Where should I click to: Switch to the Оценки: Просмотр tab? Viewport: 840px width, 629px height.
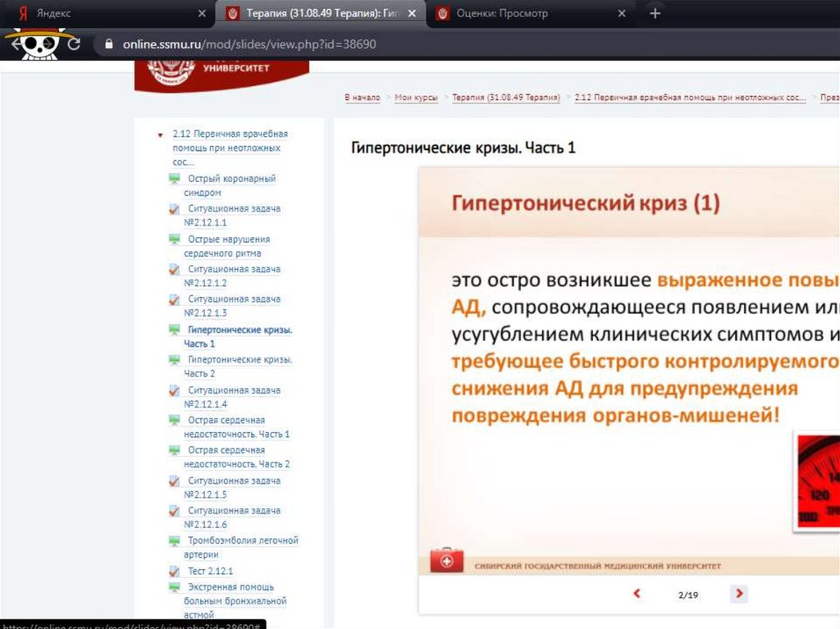(x=525, y=14)
